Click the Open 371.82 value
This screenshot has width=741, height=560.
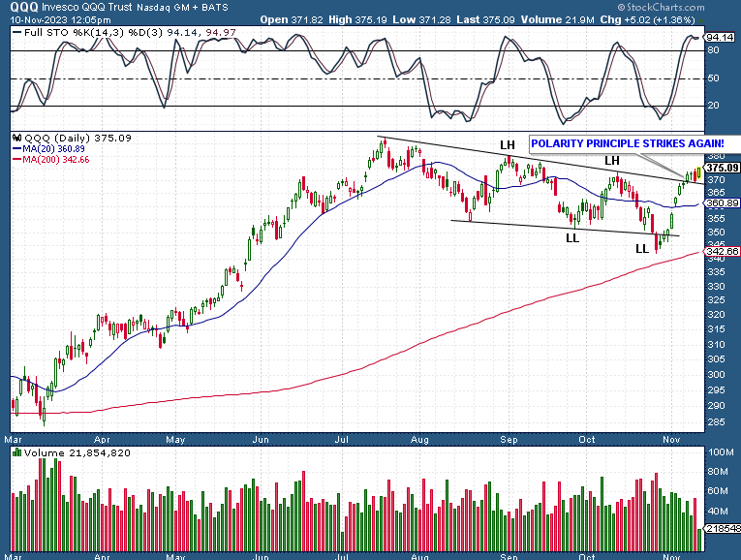click(292, 19)
